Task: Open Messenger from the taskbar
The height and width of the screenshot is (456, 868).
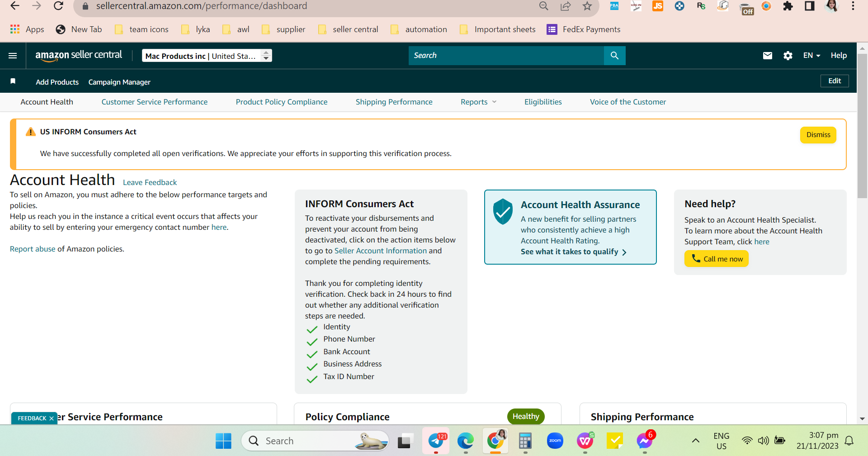Action: [x=644, y=441]
